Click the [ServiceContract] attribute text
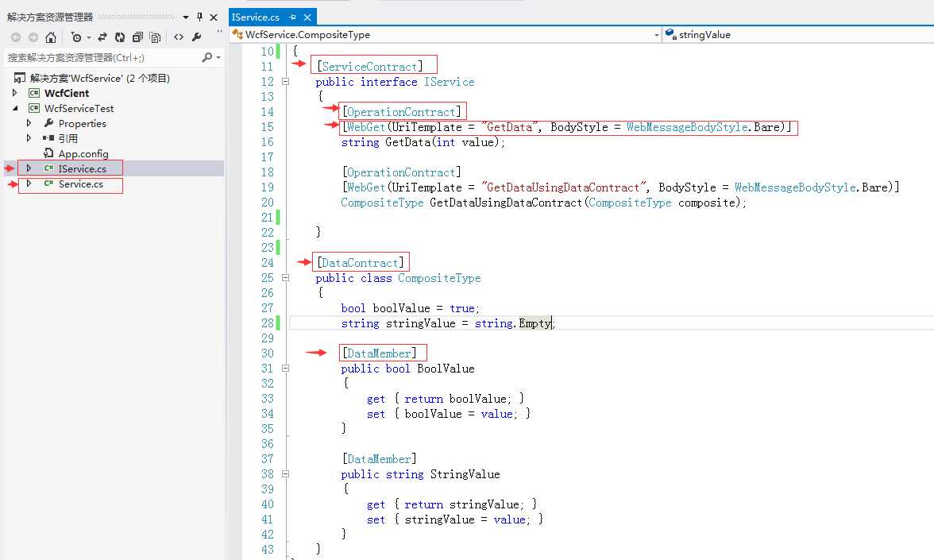Screen dimensions: 934x560 point(369,67)
